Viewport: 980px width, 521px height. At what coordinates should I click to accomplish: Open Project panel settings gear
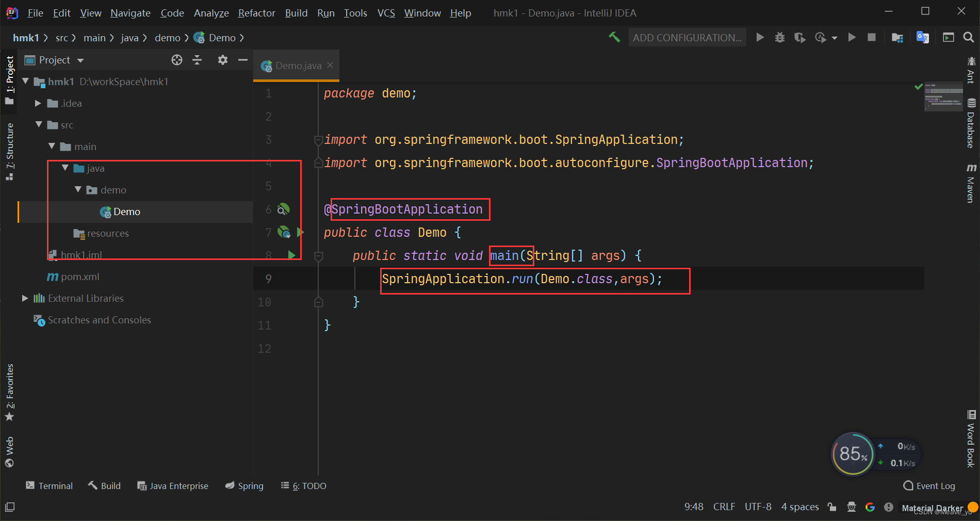pos(222,60)
